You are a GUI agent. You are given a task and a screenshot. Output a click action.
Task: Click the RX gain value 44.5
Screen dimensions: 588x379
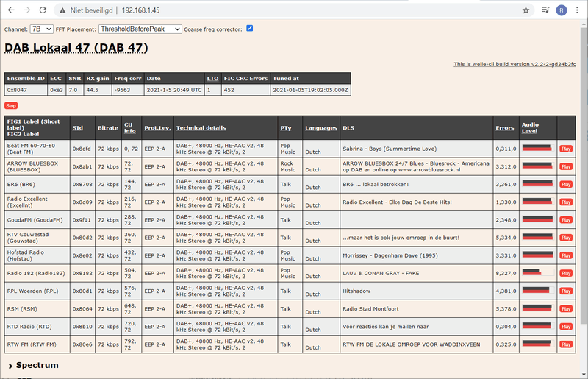point(93,90)
